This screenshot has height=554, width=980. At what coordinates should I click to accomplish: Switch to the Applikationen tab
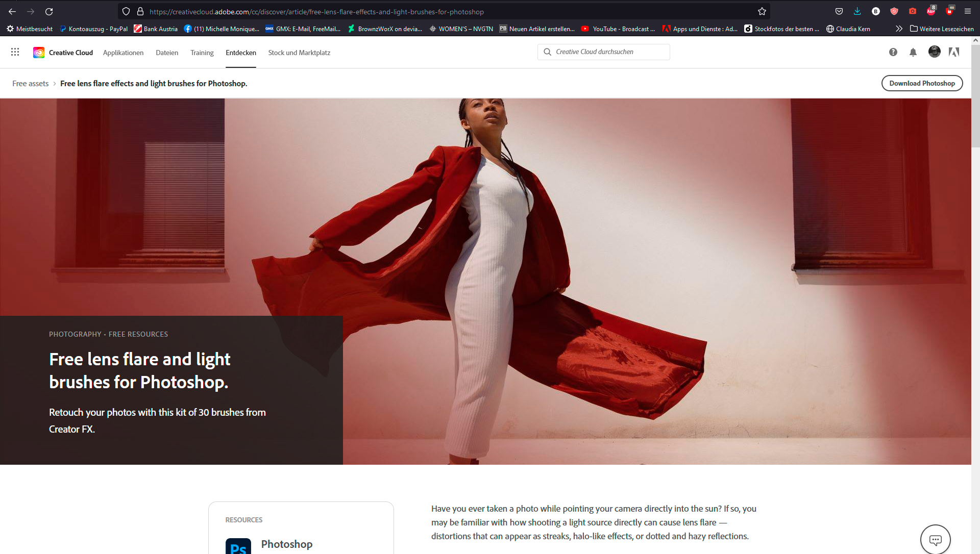123,53
